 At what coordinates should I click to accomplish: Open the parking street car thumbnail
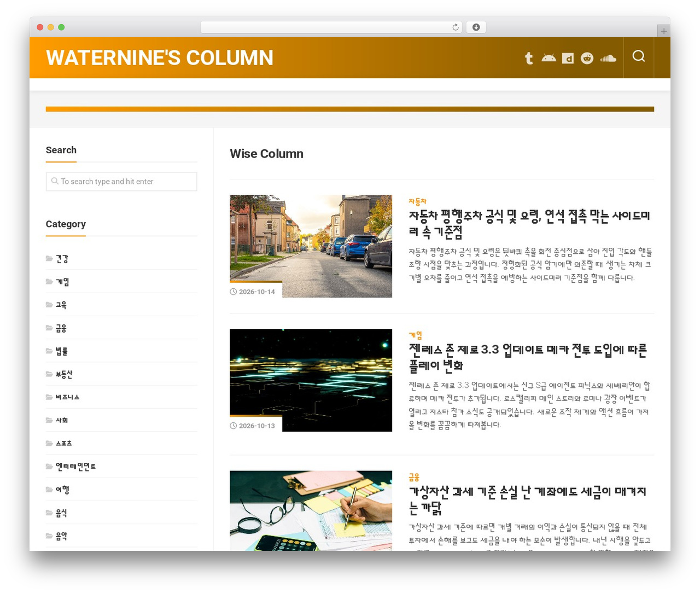(x=311, y=246)
